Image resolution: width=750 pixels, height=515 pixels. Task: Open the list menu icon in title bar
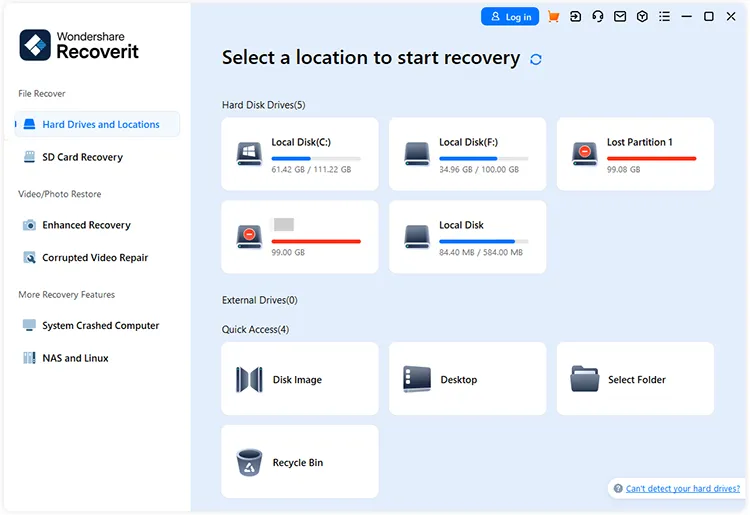click(664, 17)
